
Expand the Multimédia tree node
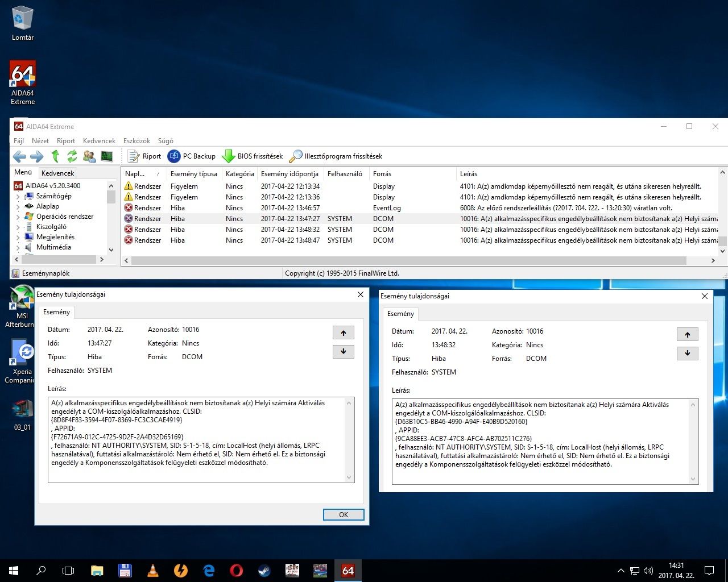pyautogui.click(x=18, y=248)
